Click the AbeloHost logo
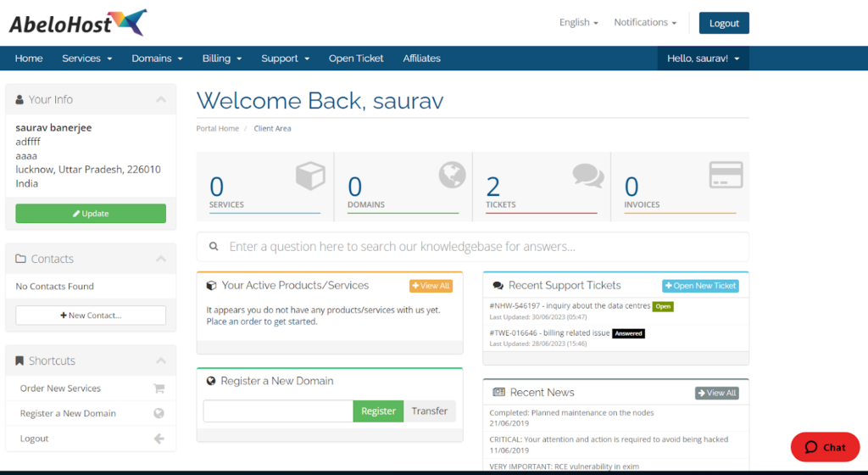Viewport: 868px width, 475px height. tap(78, 23)
